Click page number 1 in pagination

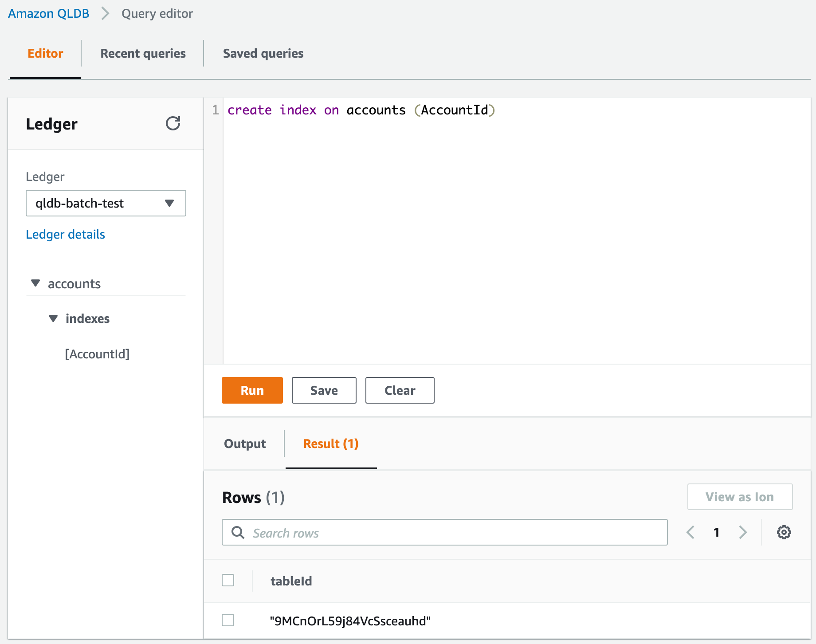point(716,532)
